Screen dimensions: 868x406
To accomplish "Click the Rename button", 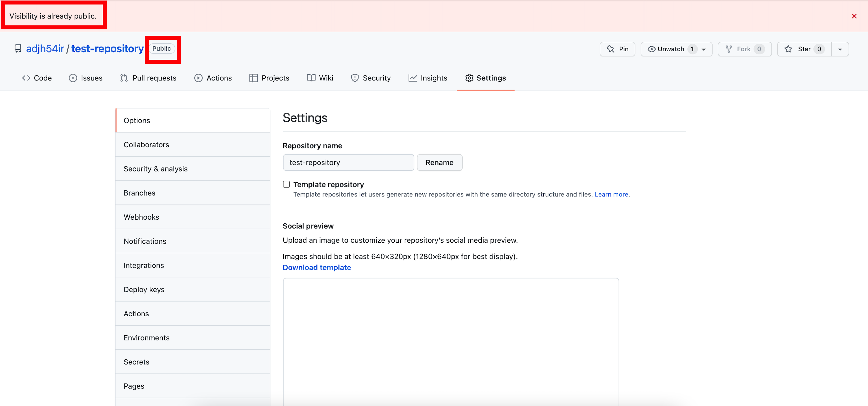I will click(x=439, y=163).
